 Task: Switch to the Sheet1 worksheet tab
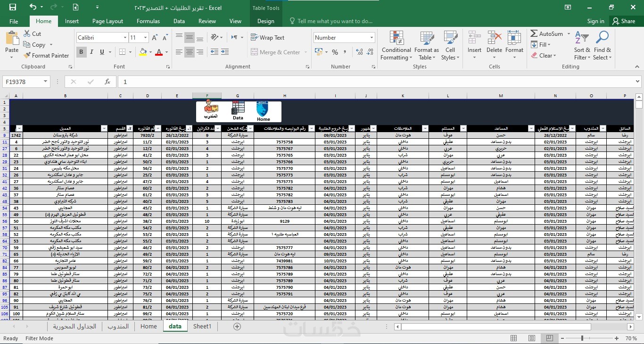click(x=202, y=326)
